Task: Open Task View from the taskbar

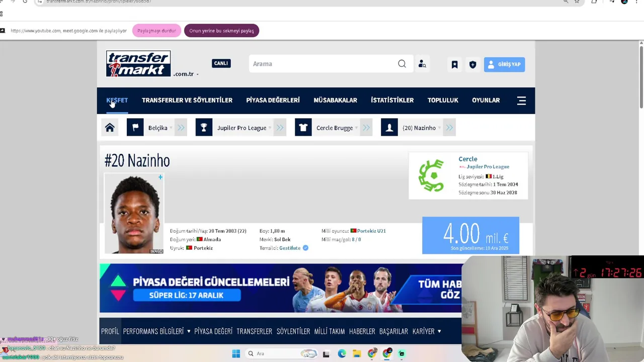Action: click(x=326, y=353)
